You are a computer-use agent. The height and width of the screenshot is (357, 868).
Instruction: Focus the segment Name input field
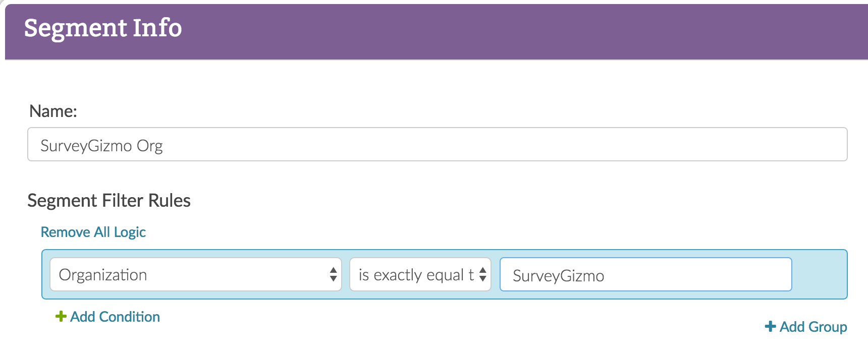tap(437, 145)
